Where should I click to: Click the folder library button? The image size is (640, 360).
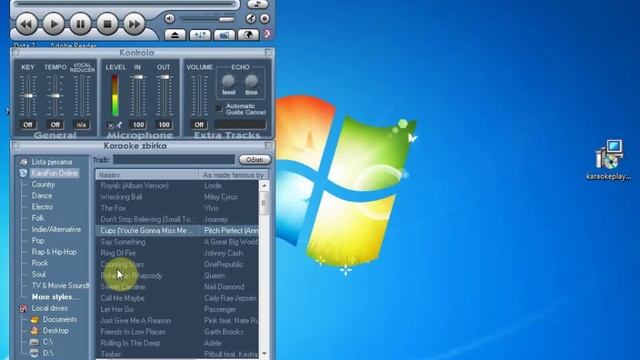[224, 35]
